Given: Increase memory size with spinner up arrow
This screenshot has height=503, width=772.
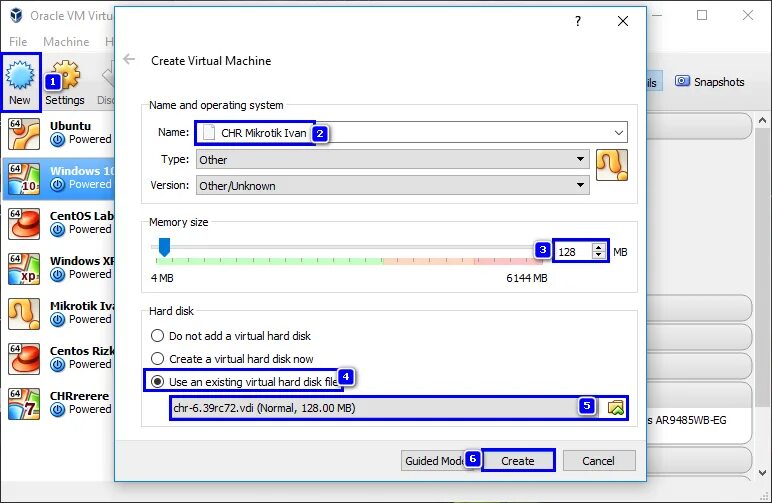Looking at the screenshot, I should 598,248.
